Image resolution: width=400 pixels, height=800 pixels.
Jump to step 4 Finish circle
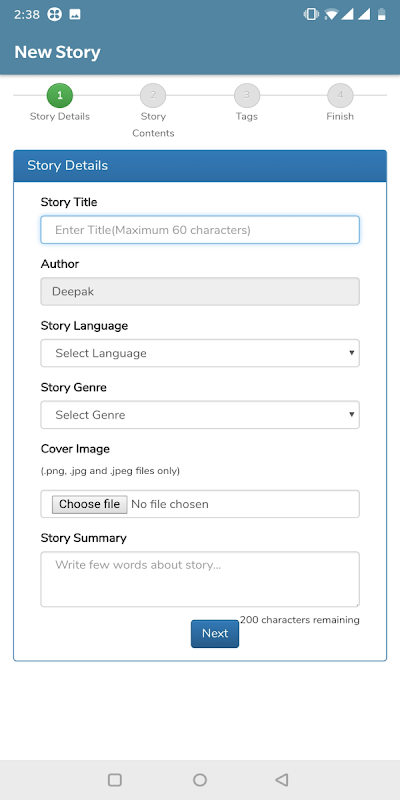[x=340, y=95]
